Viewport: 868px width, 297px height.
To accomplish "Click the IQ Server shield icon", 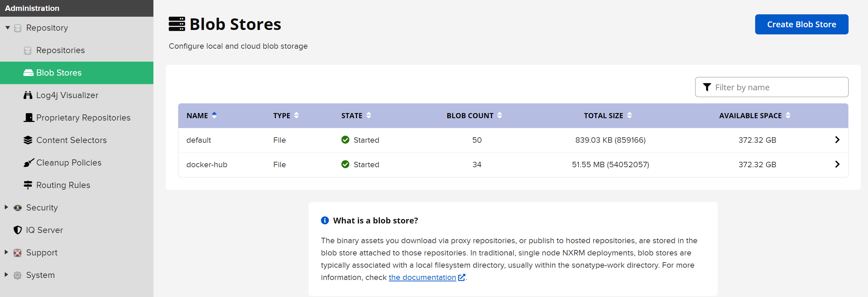I will coord(17,230).
